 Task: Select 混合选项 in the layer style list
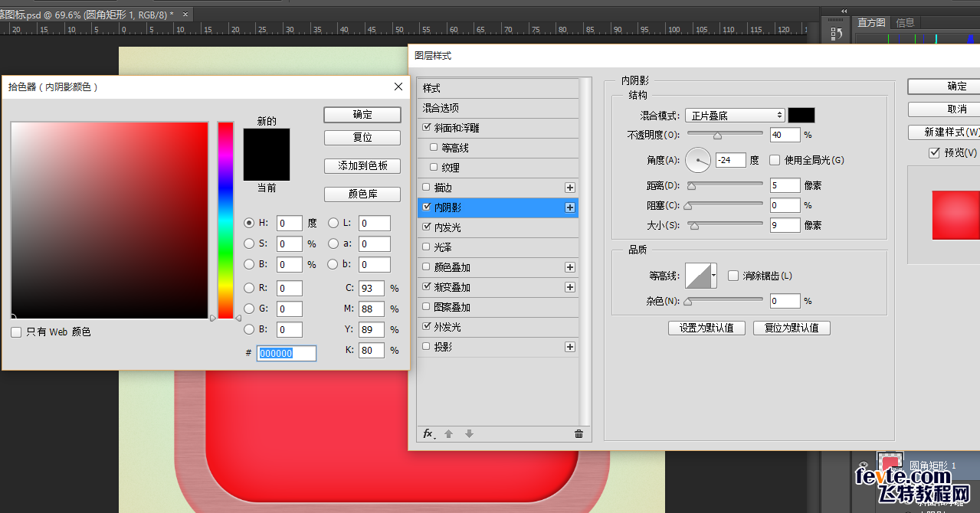tap(497, 108)
